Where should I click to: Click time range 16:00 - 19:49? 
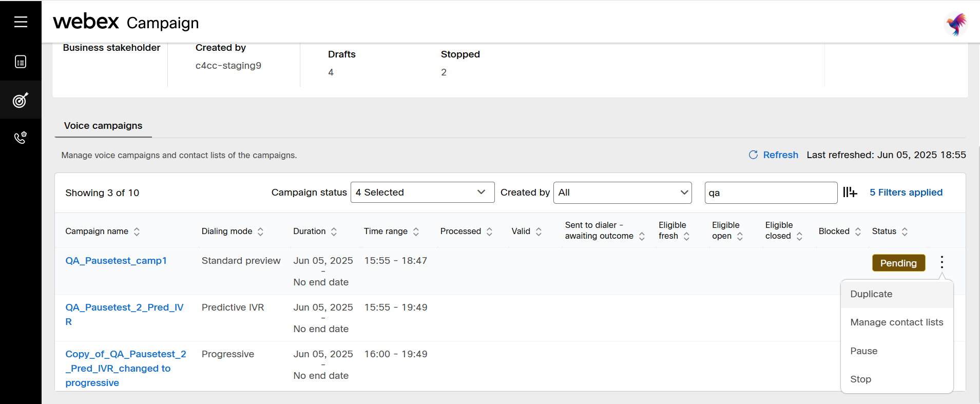396,354
